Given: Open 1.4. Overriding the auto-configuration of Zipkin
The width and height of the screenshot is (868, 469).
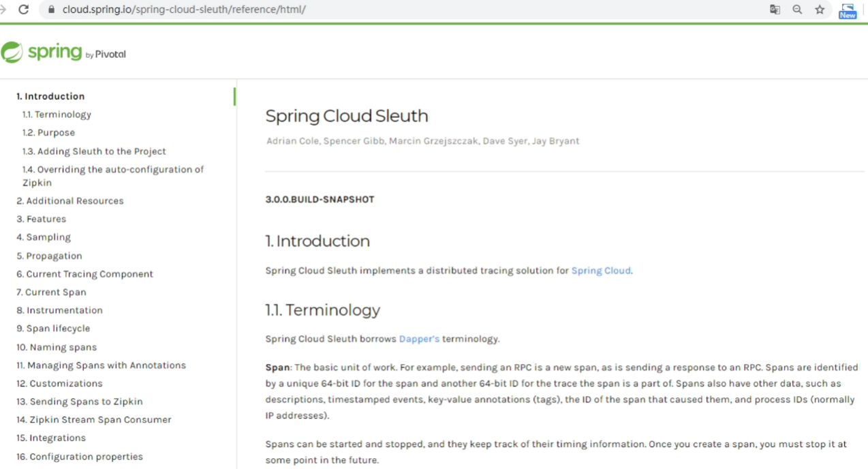Looking at the screenshot, I should click(113, 176).
